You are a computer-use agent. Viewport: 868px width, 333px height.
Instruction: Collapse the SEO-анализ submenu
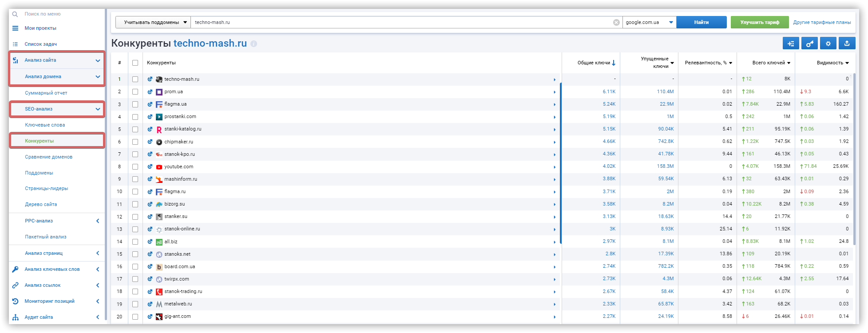(x=98, y=109)
